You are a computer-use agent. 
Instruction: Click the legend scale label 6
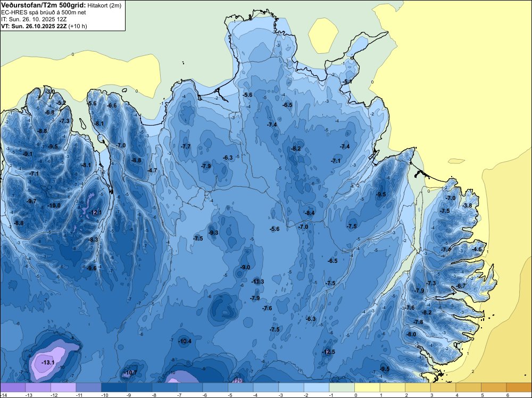pos(508,395)
